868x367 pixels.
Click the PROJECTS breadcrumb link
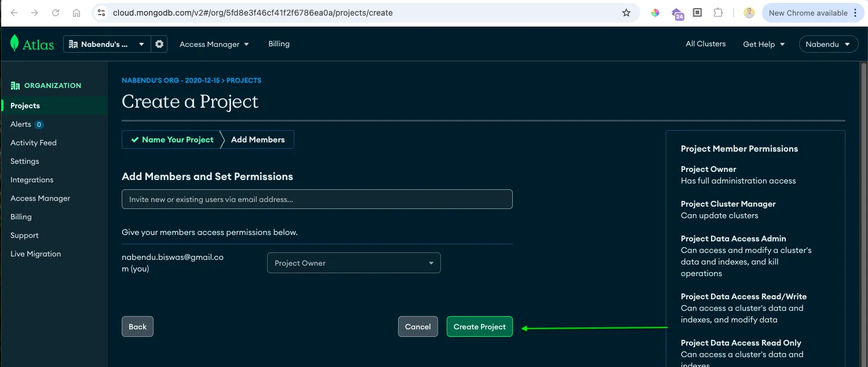tap(244, 80)
